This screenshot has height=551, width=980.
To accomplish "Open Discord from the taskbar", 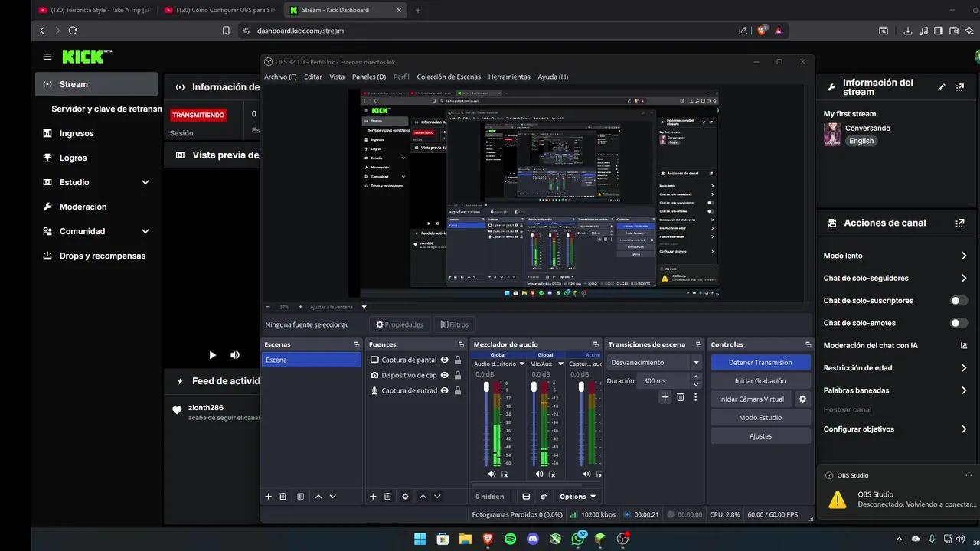I will click(533, 539).
